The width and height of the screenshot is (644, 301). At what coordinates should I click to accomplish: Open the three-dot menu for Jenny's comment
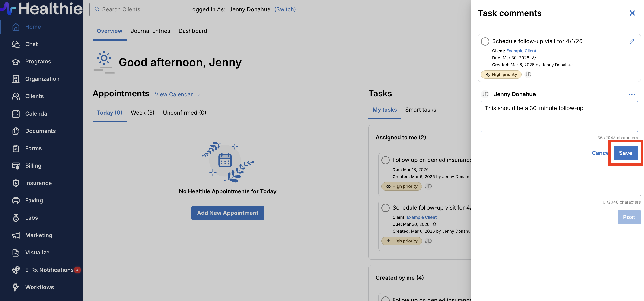(632, 94)
